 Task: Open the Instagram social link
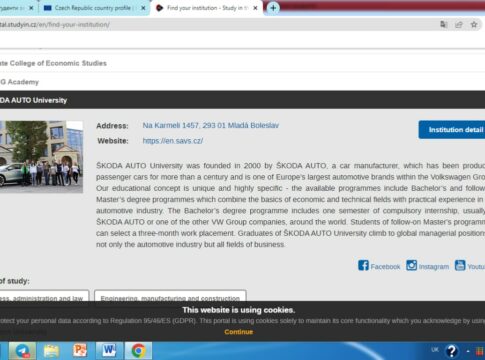pyautogui.click(x=427, y=266)
